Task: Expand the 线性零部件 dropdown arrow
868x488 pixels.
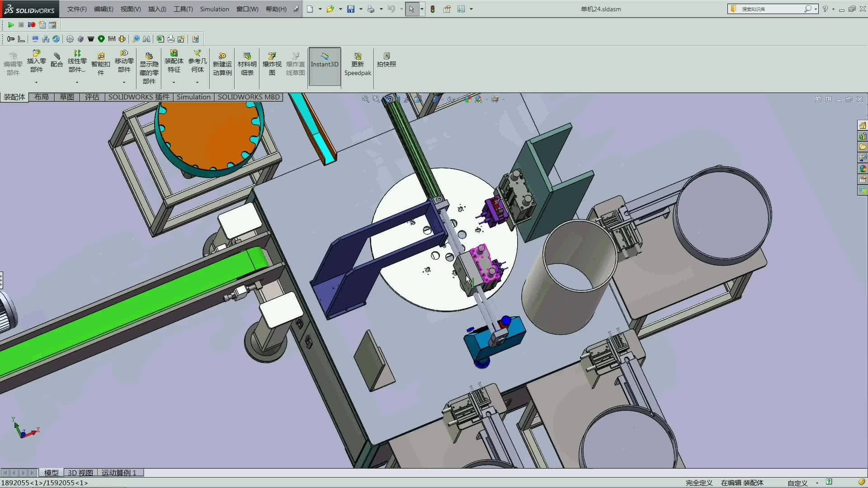Action: click(77, 82)
